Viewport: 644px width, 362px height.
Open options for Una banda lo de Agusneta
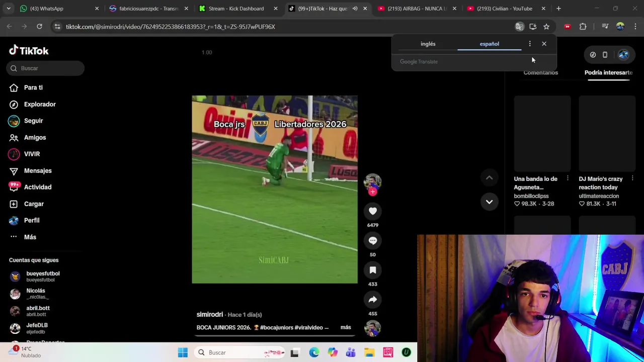[568, 178]
